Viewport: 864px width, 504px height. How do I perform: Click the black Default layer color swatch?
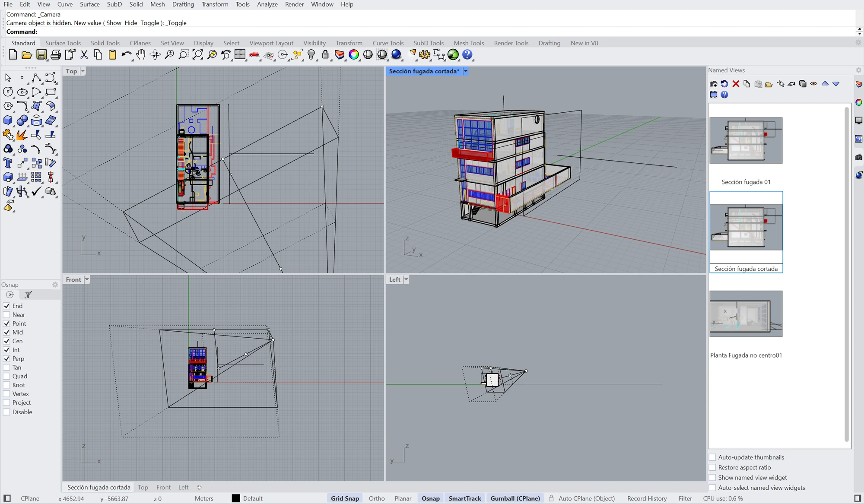[236, 498]
